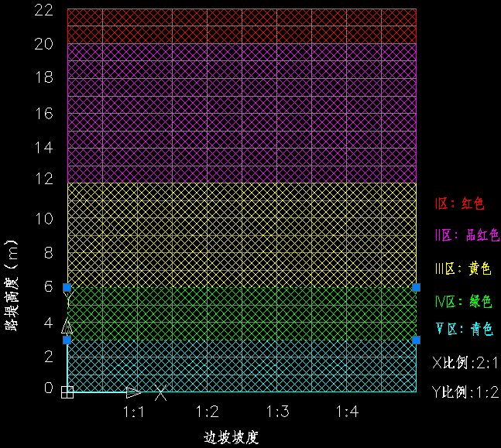The image size is (501, 448).
Task: Click the X比例:2:1 scale text
Action: pyautogui.click(x=465, y=362)
